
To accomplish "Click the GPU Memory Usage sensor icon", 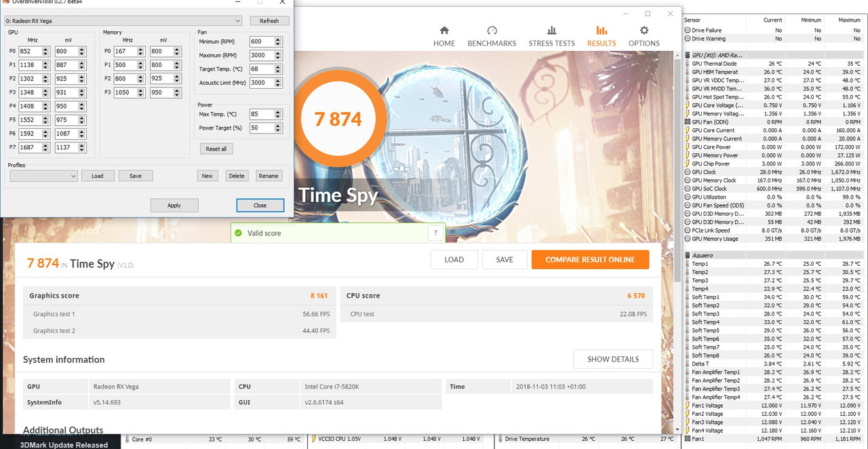I will [688, 239].
